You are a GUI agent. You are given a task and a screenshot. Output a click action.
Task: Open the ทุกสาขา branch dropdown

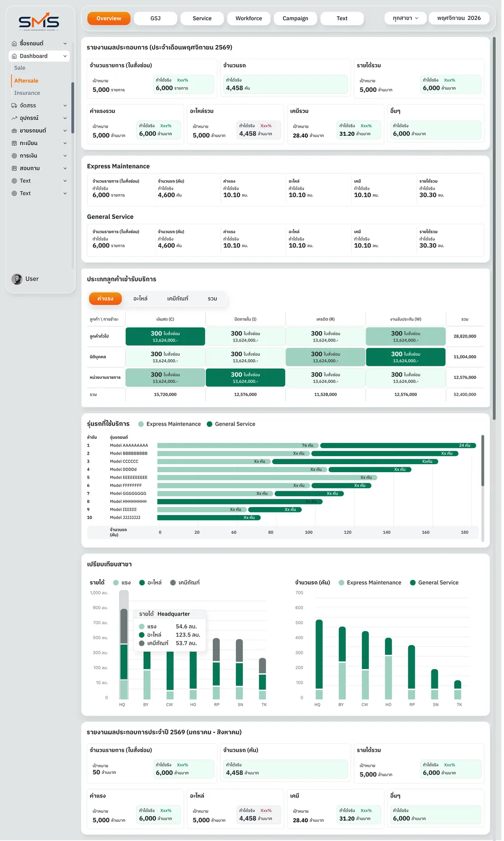pos(405,18)
